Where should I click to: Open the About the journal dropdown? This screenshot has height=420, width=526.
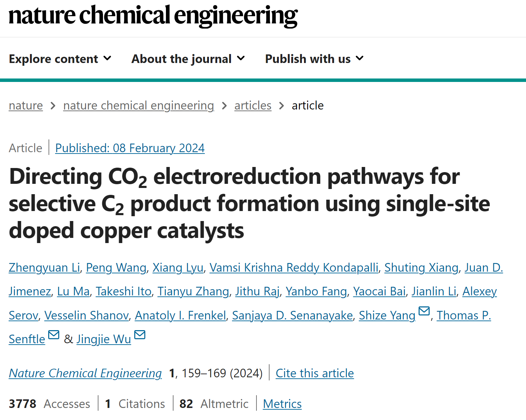pyautogui.click(x=188, y=59)
